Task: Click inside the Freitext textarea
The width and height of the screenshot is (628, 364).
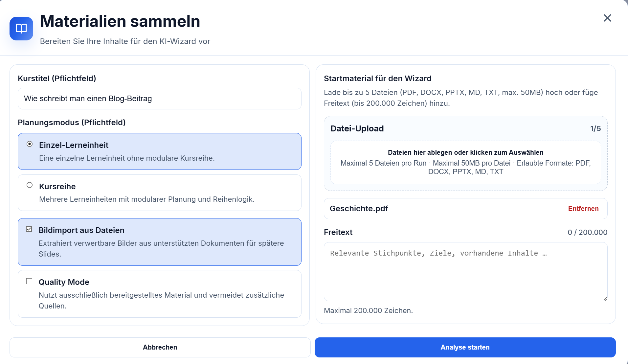Action: pyautogui.click(x=465, y=272)
